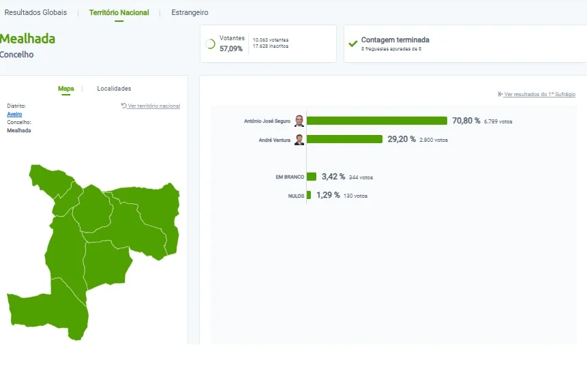Image resolution: width=587 pixels, height=392 pixels.
Task: Click António José Seguro's 70,80% result bar
Action: click(376, 121)
